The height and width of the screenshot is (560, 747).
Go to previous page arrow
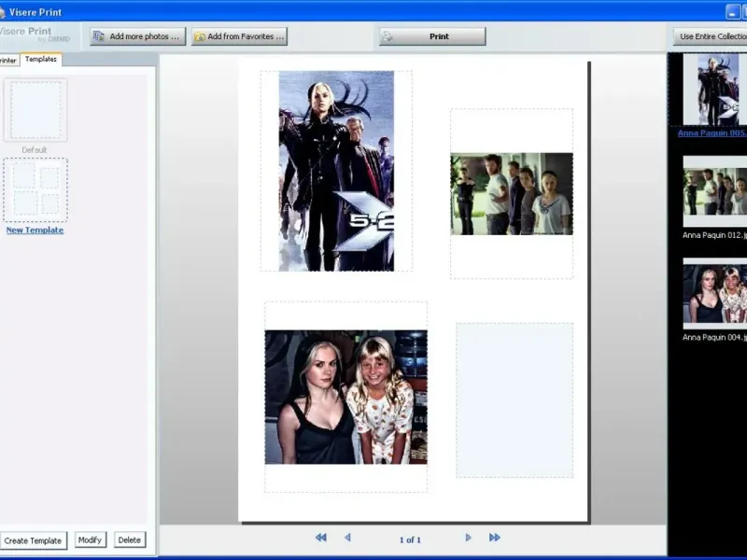[x=347, y=538]
